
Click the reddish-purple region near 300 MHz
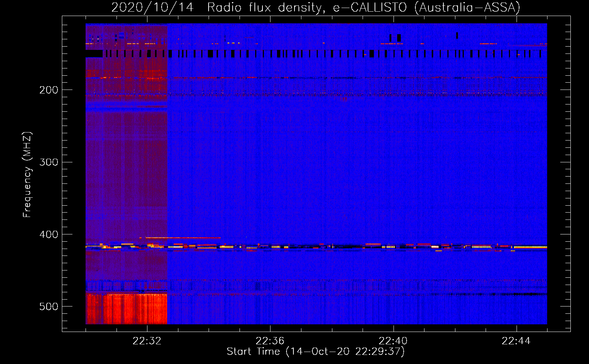click(x=126, y=162)
